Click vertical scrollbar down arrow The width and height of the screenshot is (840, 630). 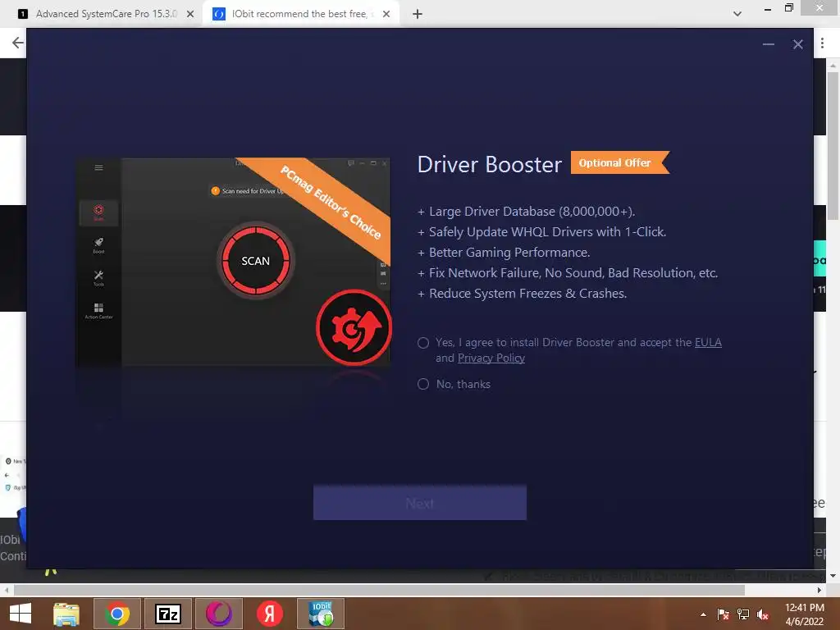click(833, 576)
